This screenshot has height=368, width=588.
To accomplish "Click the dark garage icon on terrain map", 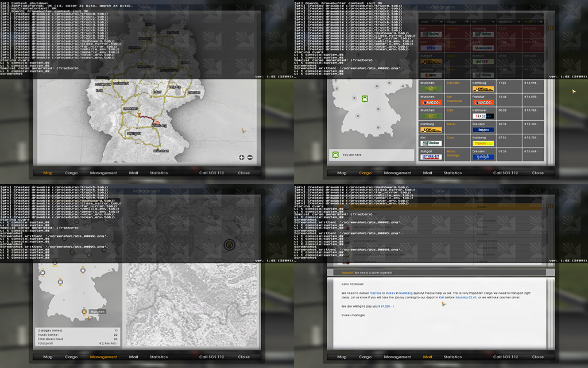I will (229, 245).
